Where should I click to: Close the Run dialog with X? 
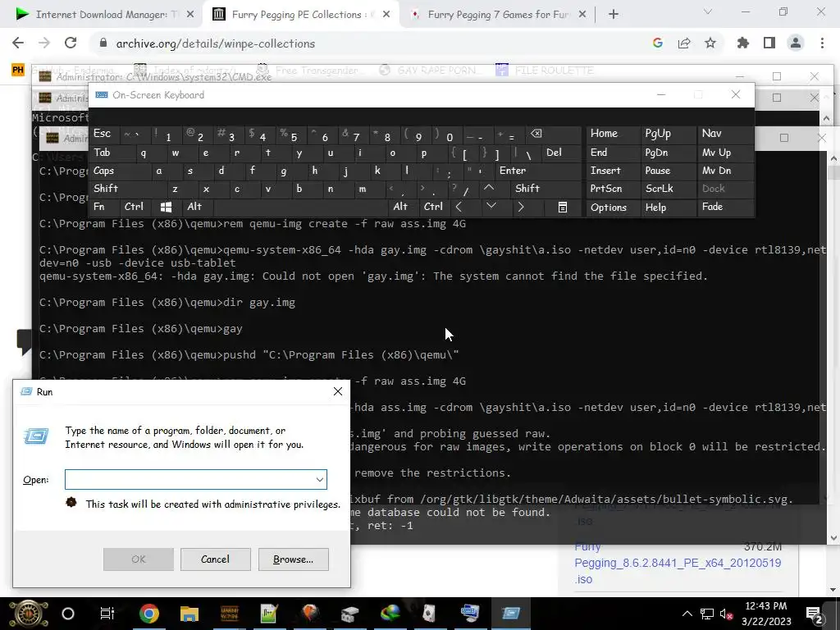coord(337,391)
